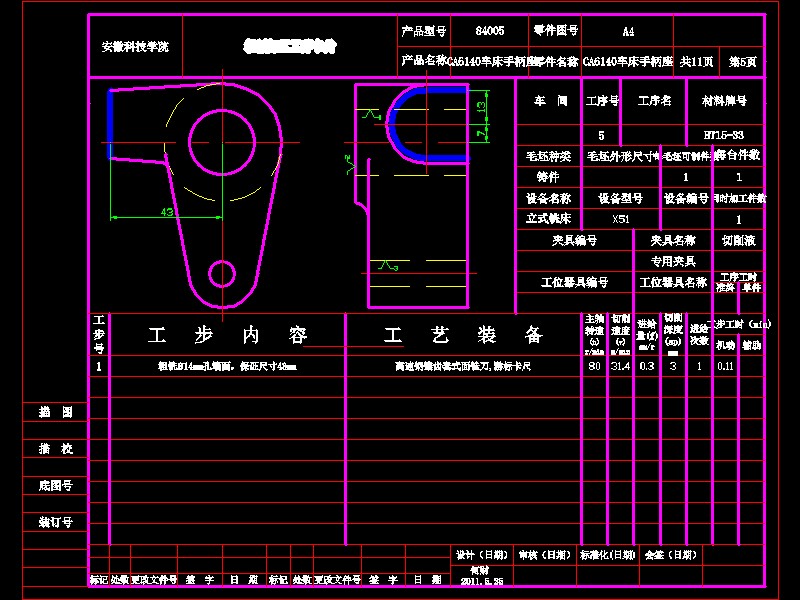Viewport: 800px width, 600px height.
Task: Click the 安徽科技学院 title cell
Action: (135, 47)
